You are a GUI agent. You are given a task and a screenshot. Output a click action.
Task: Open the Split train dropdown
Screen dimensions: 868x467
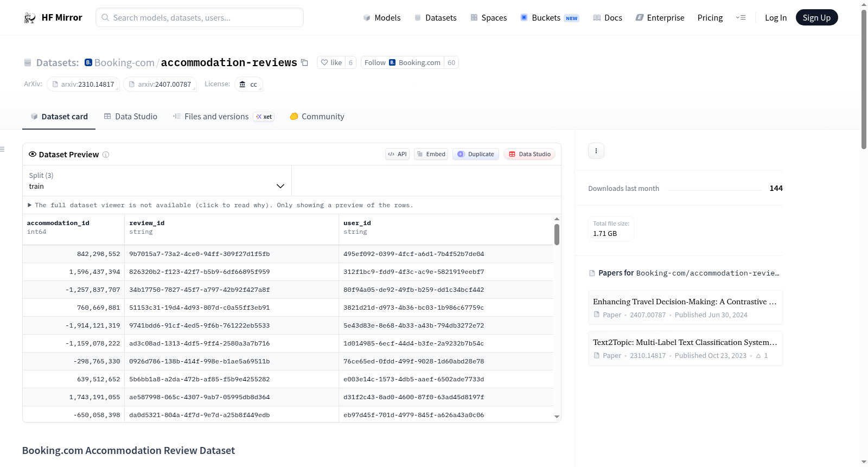click(157, 181)
